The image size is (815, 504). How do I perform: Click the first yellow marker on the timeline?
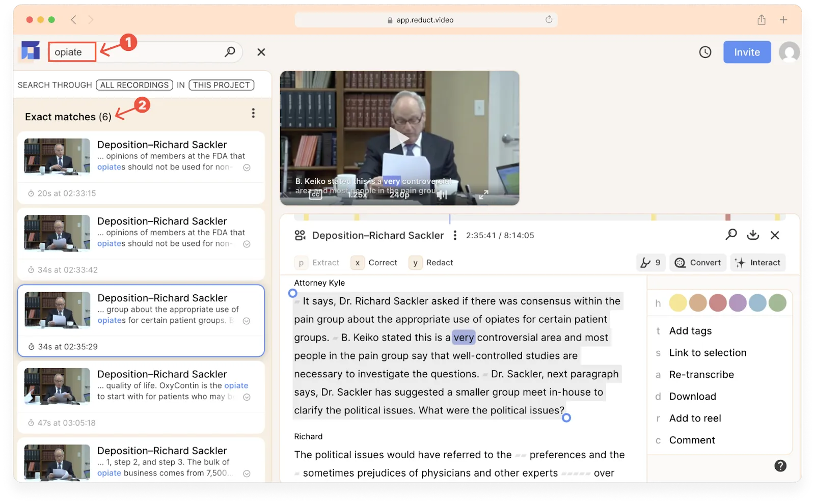pyautogui.click(x=306, y=217)
